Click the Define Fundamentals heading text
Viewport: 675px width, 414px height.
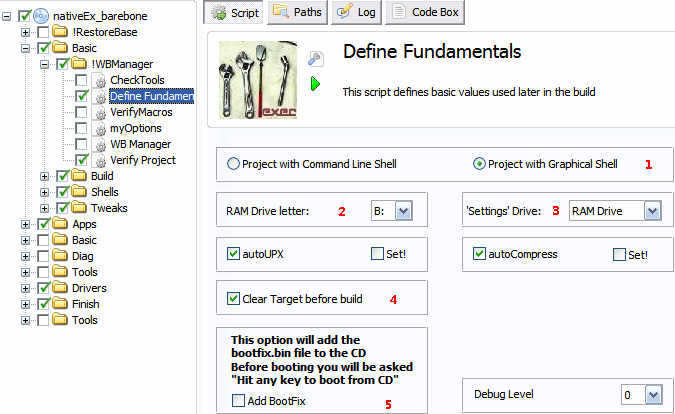tap(432, 52)
